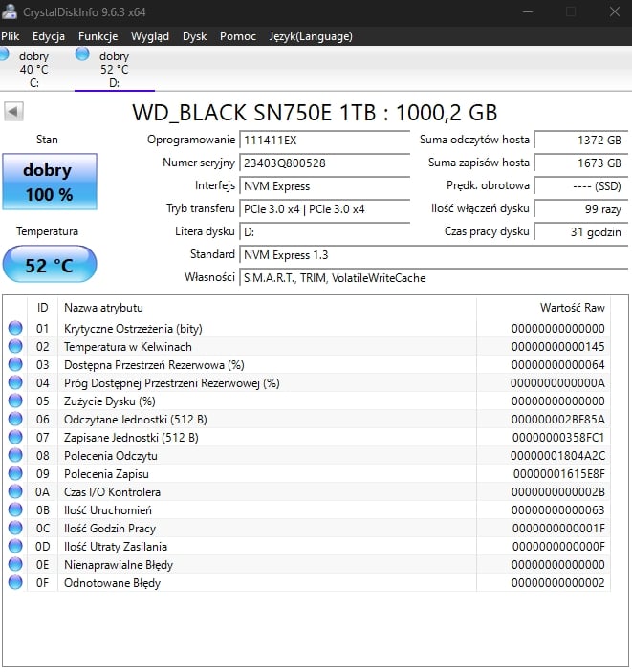Click the serial number field 23403Q800528

point(324,163)
